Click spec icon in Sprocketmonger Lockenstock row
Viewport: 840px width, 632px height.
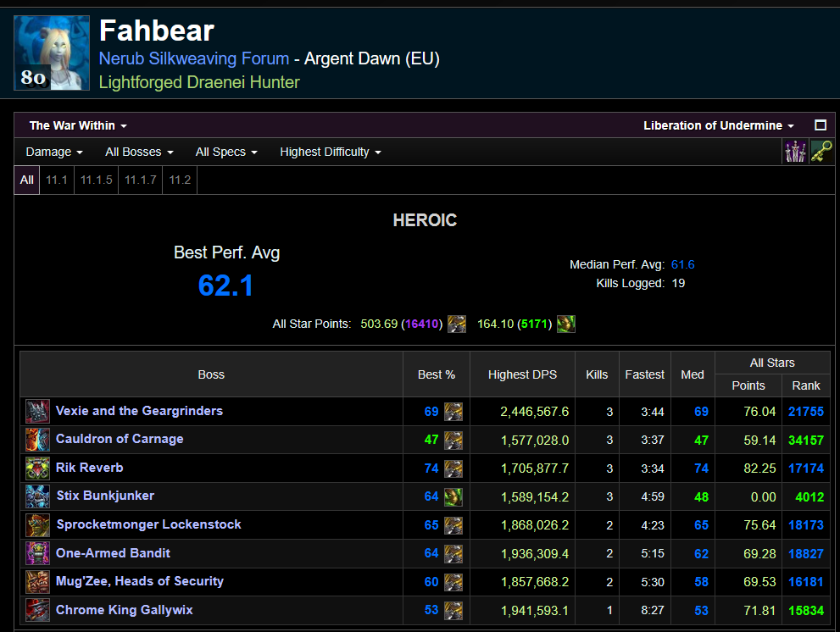click(x=453, y=525)
